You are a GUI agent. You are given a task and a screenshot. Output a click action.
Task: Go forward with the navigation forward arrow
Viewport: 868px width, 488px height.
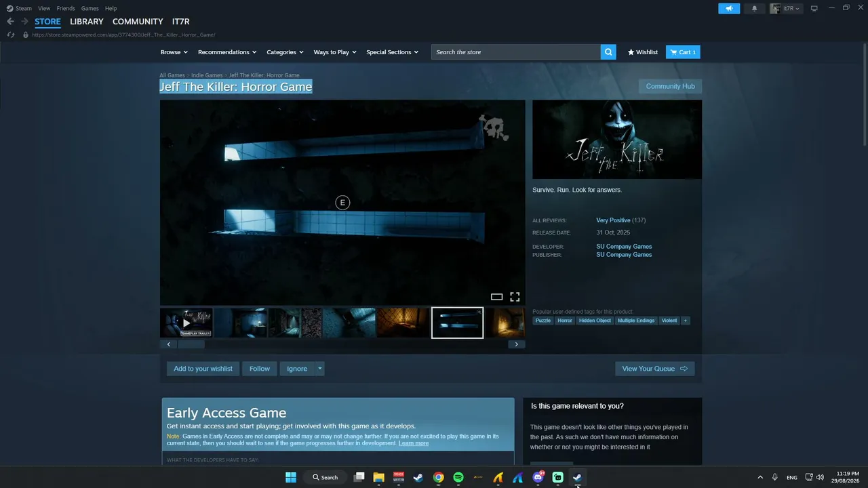pos(24,22)
